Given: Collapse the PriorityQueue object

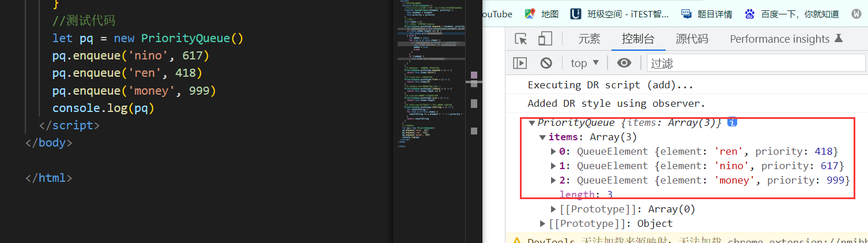Looking at the screenshot, I should pos(532,122).
